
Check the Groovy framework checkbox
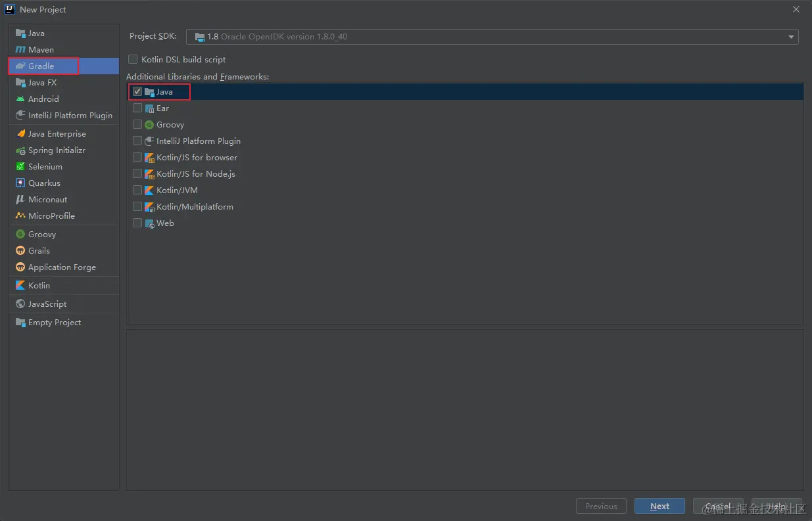click(x=137, y=125)
